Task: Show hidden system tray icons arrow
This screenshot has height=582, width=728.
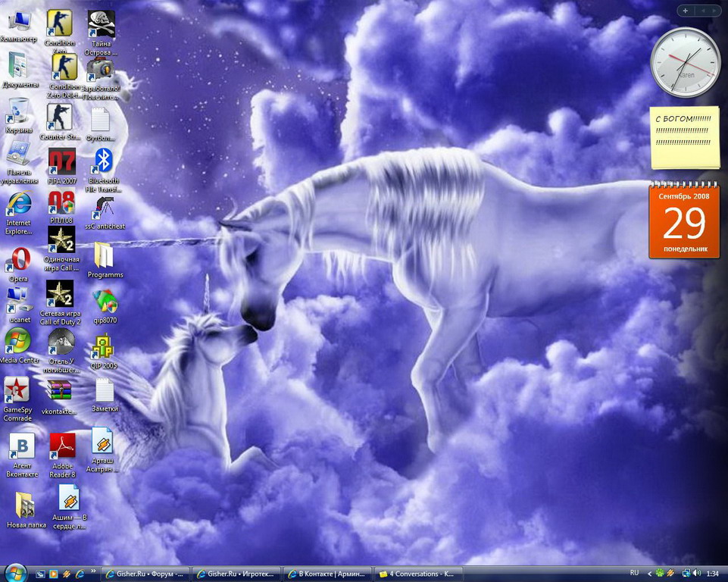Action: (x=650, y=574)
